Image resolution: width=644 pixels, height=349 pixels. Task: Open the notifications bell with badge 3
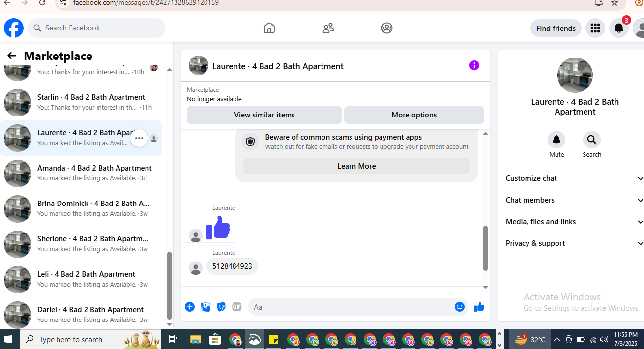click(x=619, y=28)
